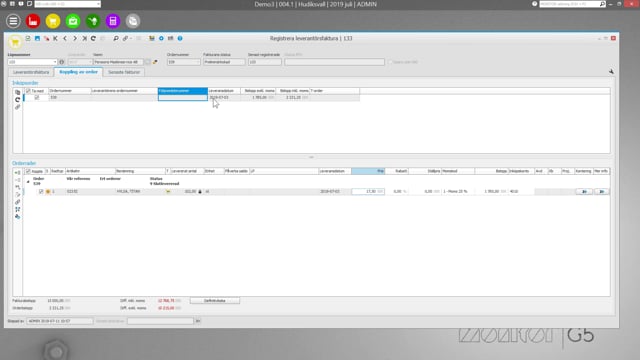The height and width of the screenshot is (360, 640).
Task: Click the pin icon at window right edge
Action: point(611,71)
